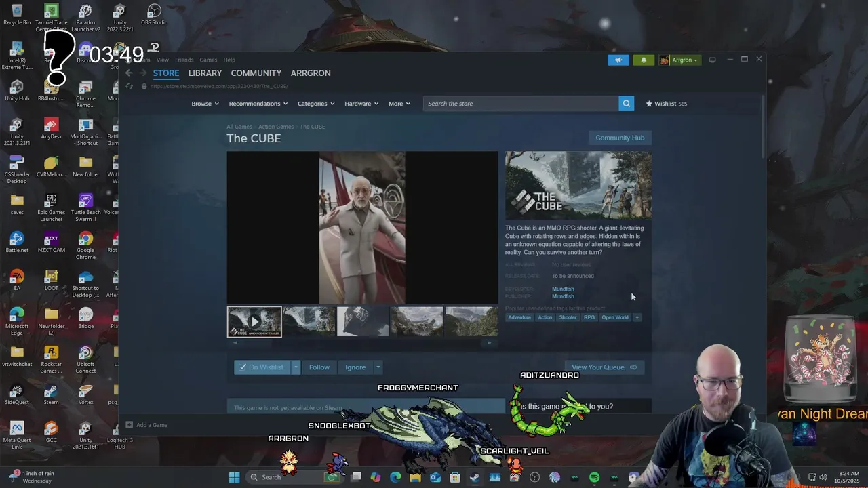Image resolution: width=868 pixels, height=488 pixels.
Task: Open Unity Hub desktop shortcut
Action: [17, 91]
